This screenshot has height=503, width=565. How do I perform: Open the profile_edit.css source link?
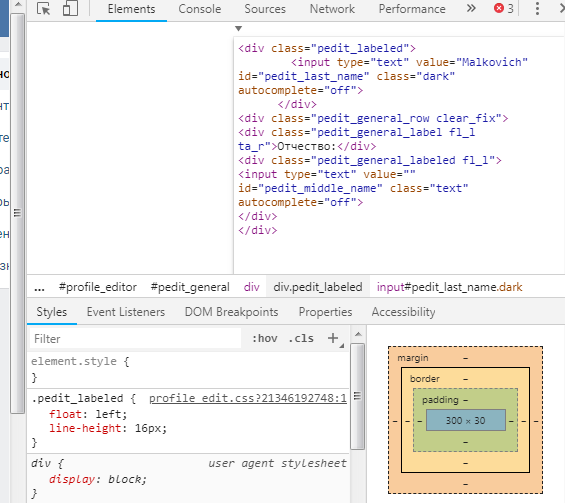(x=248, y=398)
